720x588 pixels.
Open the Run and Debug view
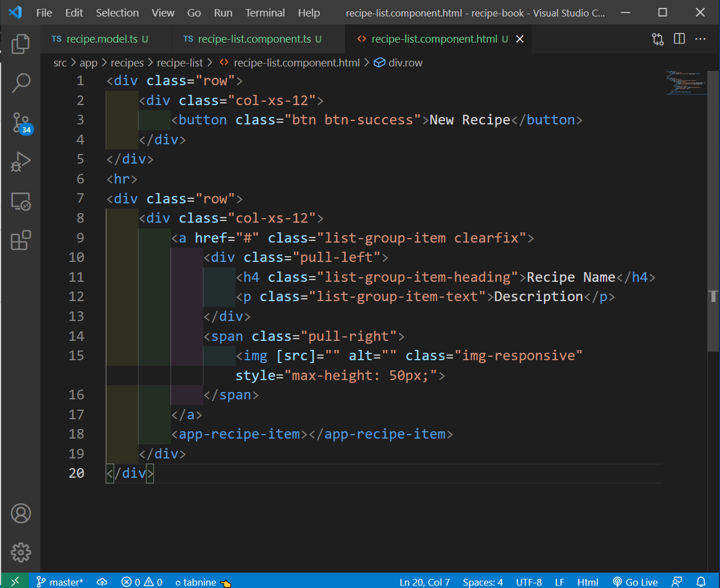pyautogui.click(x=20, y=162)
